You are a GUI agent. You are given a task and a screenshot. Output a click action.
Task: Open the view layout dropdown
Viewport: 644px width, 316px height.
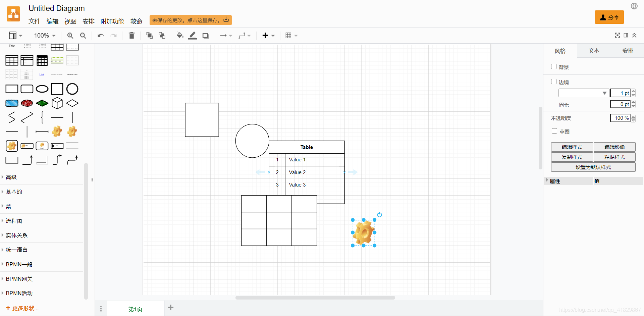(15, 36)
